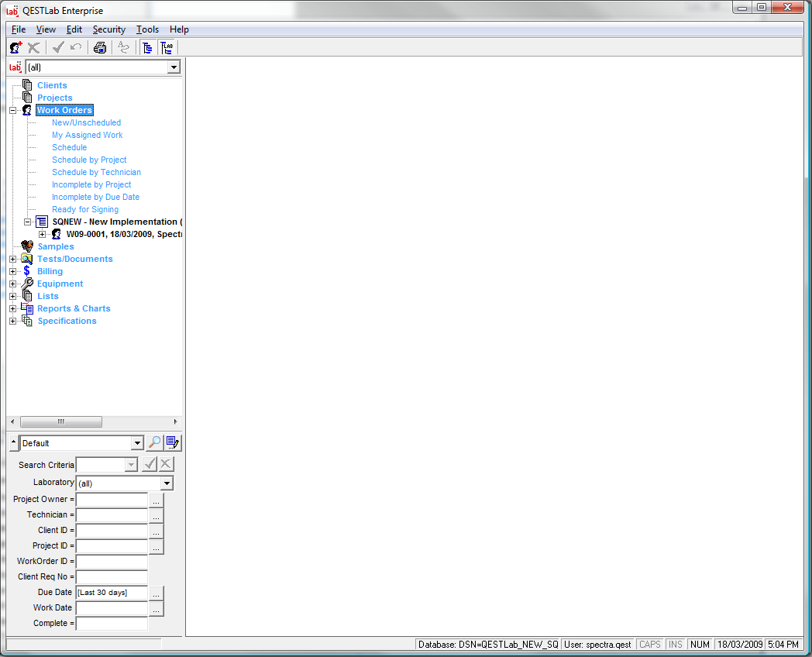The height and width of the screenshot is (657, 812).
Task: Run search with the magnifying glass icon
Action: 154,442
